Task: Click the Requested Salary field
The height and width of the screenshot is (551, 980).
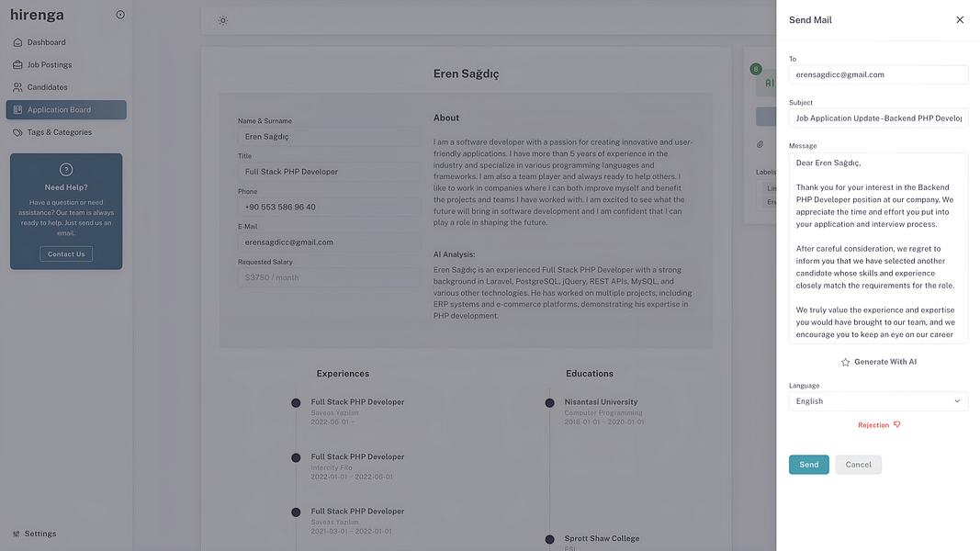Action: [x=330, y=277]
